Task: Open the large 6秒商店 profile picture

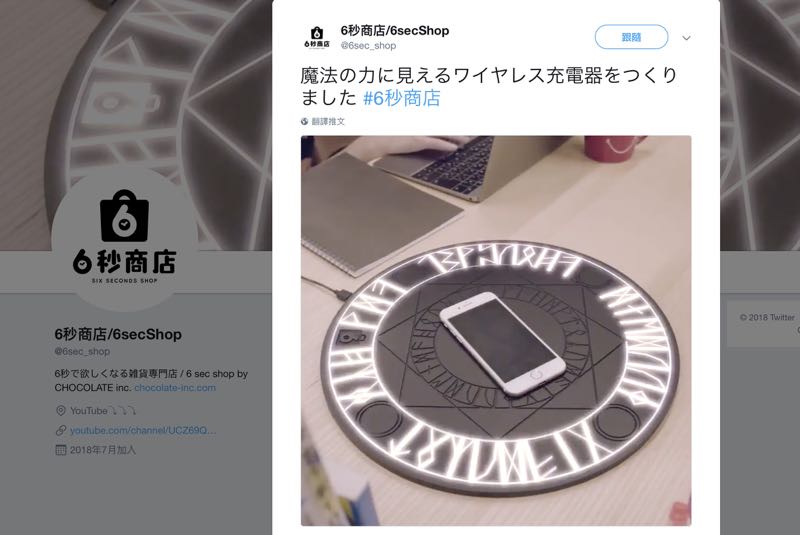Action: pyautogui.click(x=125, y=238)
